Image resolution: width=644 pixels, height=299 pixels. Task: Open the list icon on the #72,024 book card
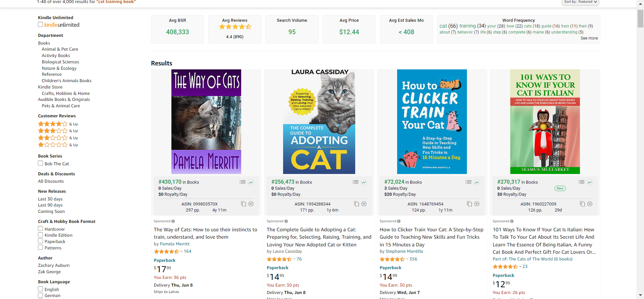(468, 182)
